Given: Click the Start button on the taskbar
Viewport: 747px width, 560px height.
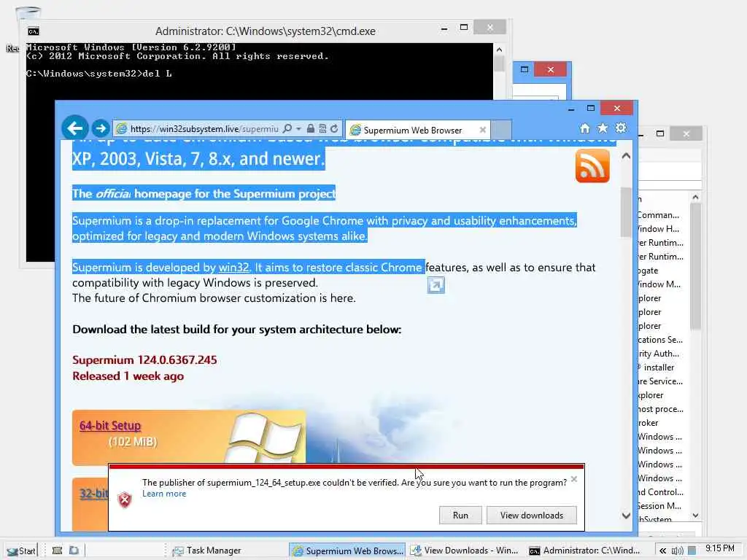Looking at the screenshot, I should click(x=21, y=551).
